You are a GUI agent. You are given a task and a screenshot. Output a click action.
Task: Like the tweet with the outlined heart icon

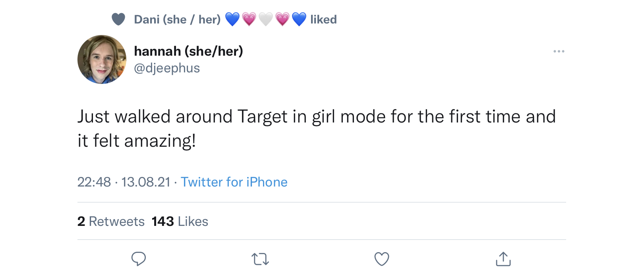point(382,259)
